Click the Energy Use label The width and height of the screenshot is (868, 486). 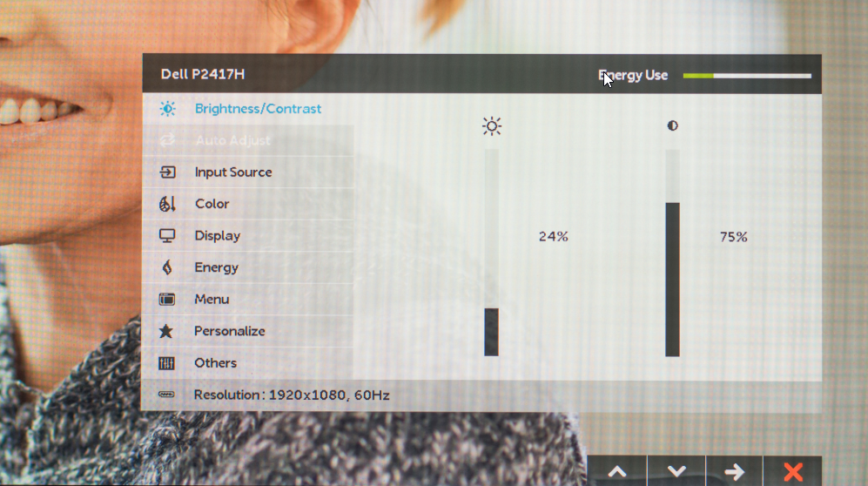(x=633, y=76)
